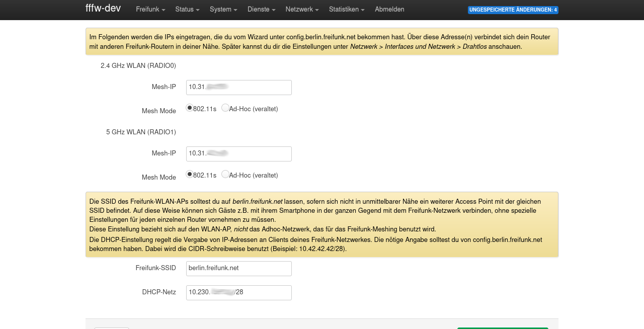The image size is (644, 329).
Task: Select Ad-Hoc (veraltet) for 2.4 GHz radio0
Action: (x=225, y=108)
